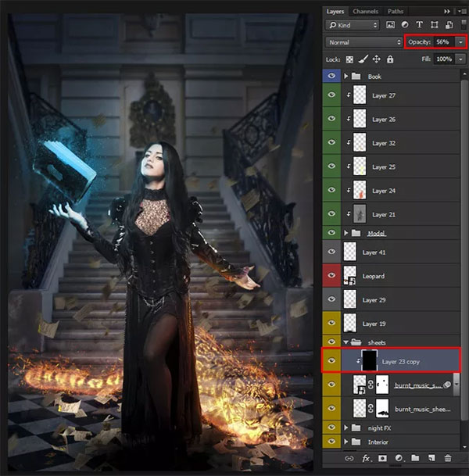The image size is (469, 476).
Task: Switch to the Paths tab
Action: (395, 12)
